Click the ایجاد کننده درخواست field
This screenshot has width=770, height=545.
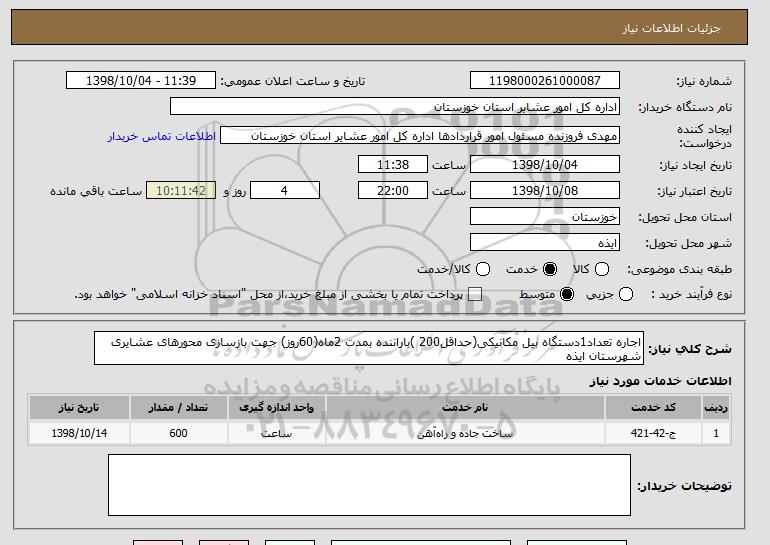[420, 136]
